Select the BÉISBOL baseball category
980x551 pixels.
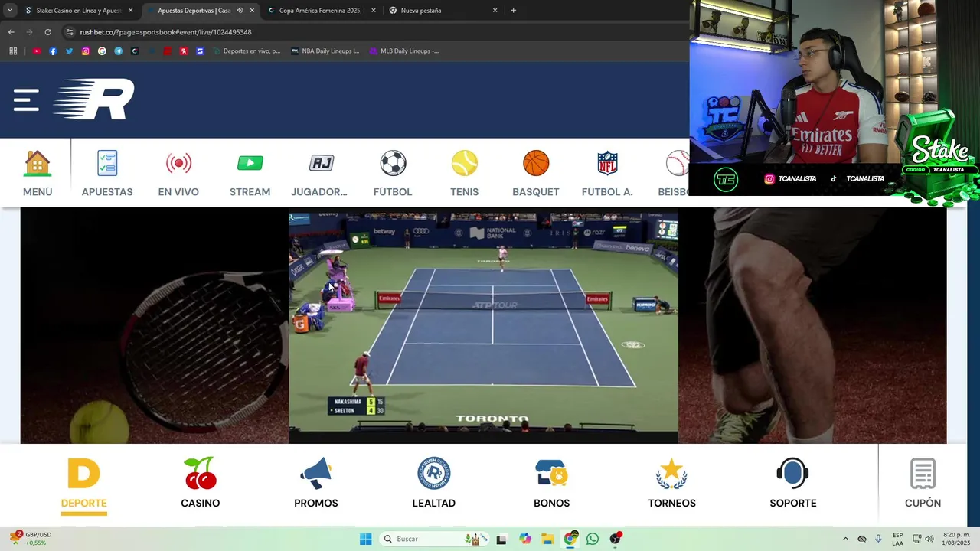point(674,174)
